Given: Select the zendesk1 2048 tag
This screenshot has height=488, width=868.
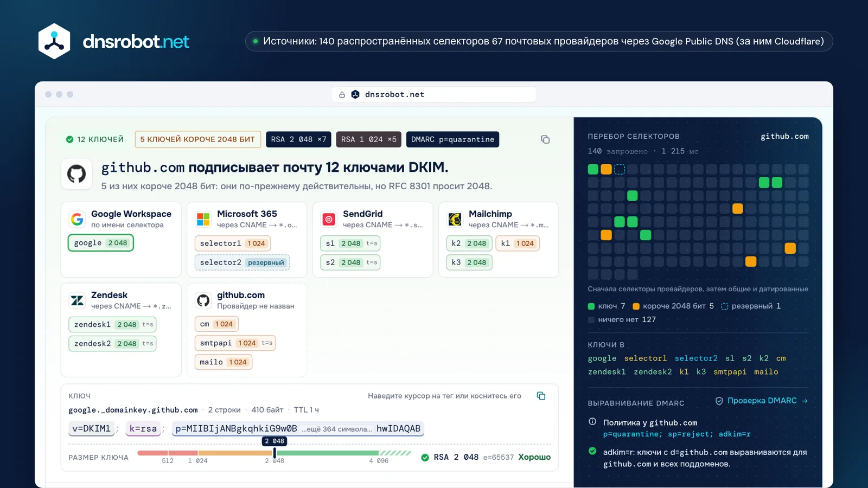Looking at the screenshot, I should click(x=113, y=325).
